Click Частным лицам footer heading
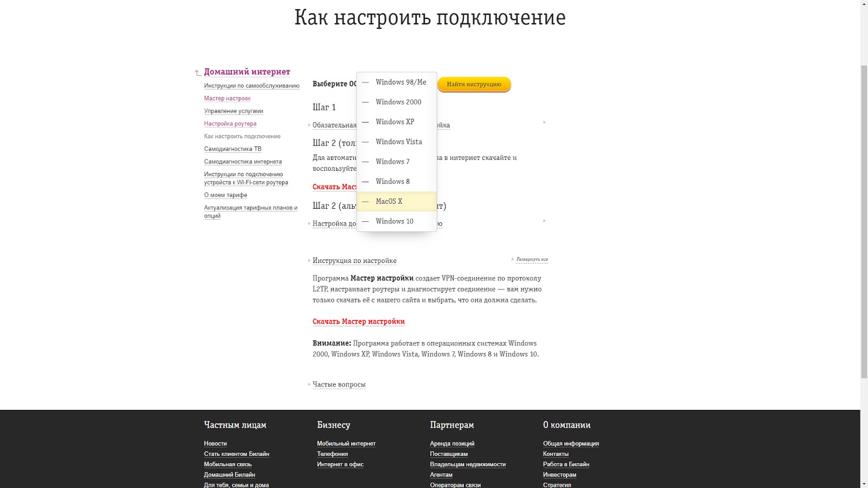868x488 pixels. (x=235, y=425)
